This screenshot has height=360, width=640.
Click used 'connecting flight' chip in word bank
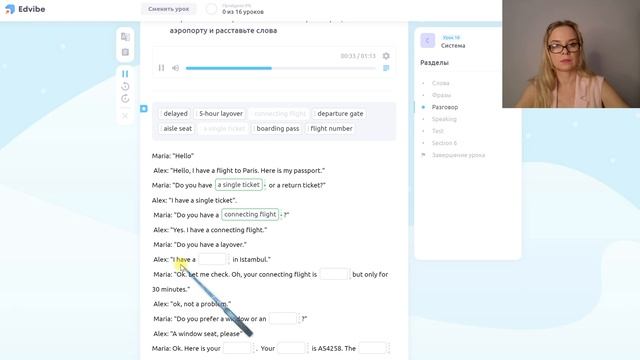(x=279, y=113)
